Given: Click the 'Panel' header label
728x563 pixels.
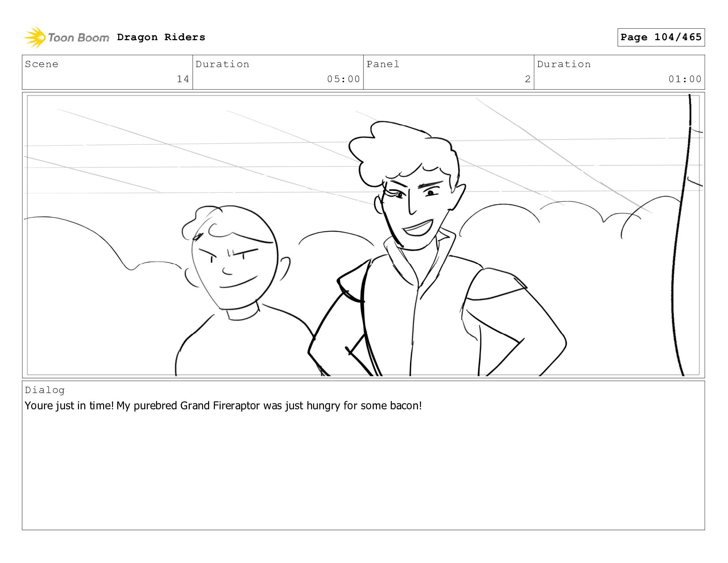Looking at the screenshot, I should click(383, 64).
